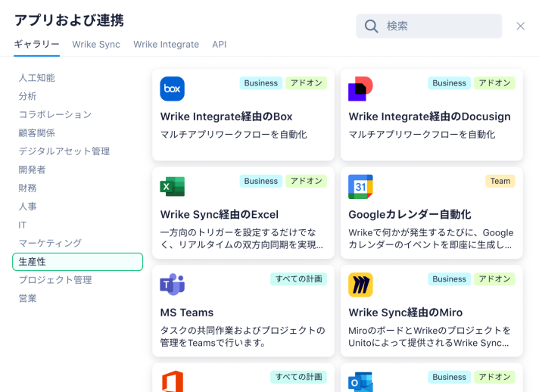Open the MS Teams card title

(x=187, y=313)
